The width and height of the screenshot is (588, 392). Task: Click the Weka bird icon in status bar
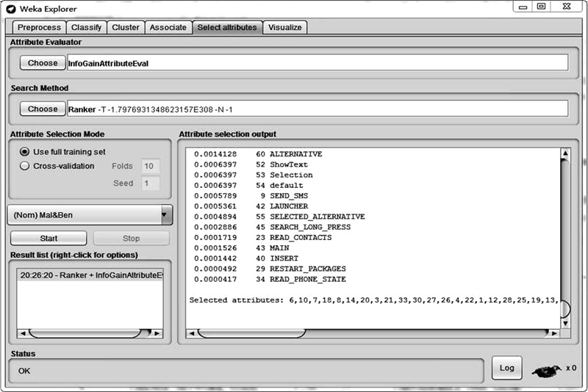coord(546,368)
